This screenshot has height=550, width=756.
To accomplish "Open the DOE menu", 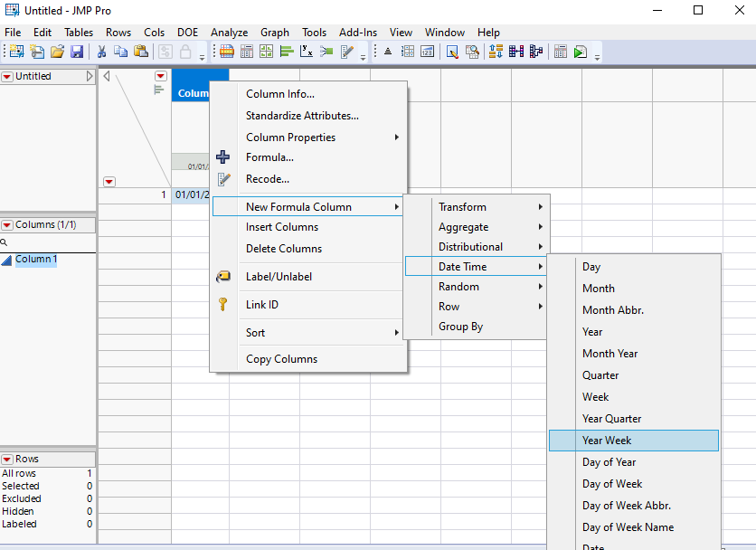I will [x=187, y=32].
